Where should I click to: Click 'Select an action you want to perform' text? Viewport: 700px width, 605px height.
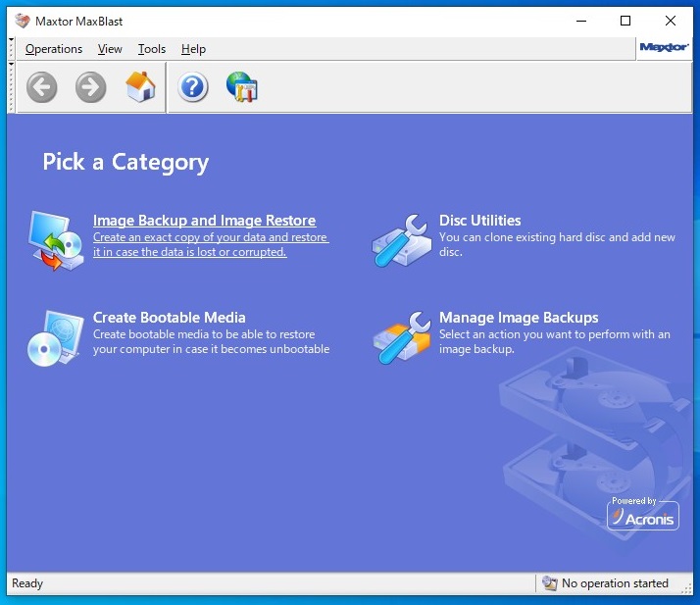point(555,341)
